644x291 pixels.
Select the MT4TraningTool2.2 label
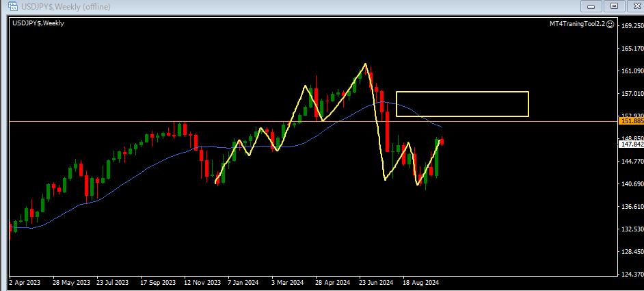coord(577,23)
